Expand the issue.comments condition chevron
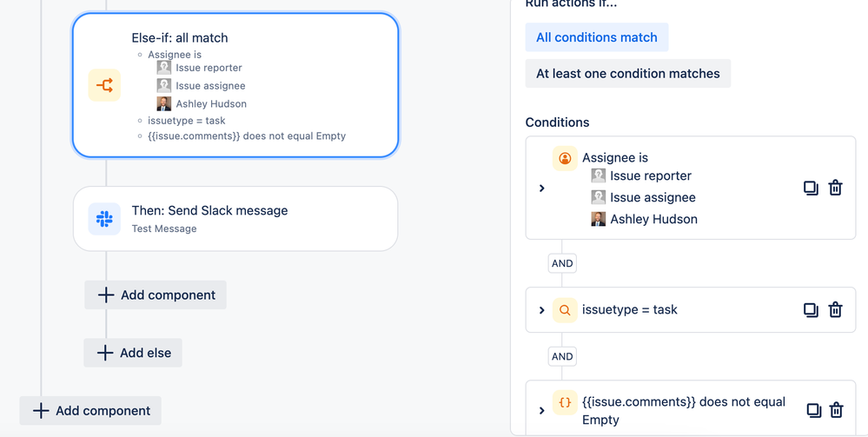Viewport: 868px width, 437px height. (542, 410)
